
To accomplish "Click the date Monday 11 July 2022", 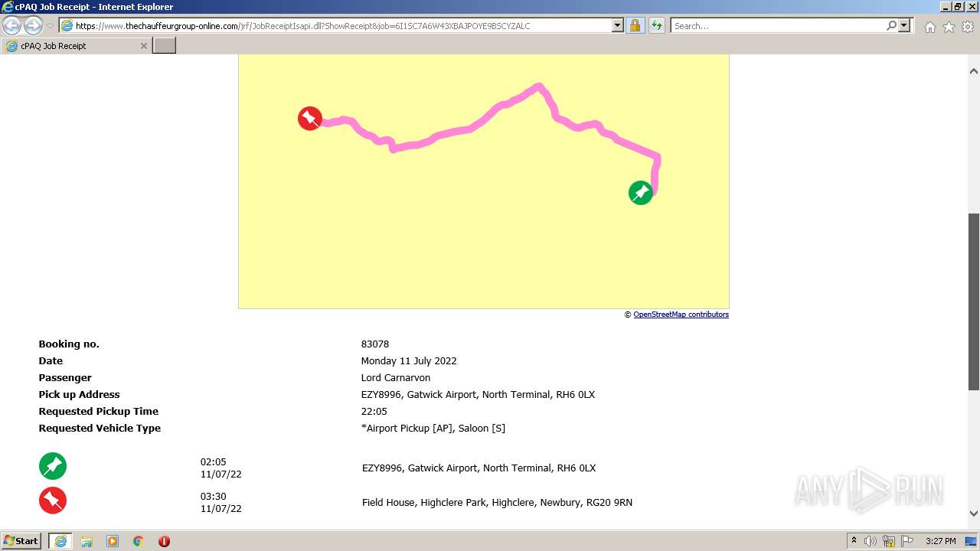I will click(409, 361).
